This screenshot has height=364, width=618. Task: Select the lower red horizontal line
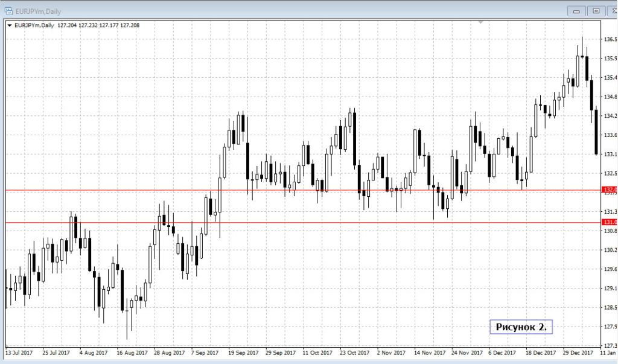302,223
